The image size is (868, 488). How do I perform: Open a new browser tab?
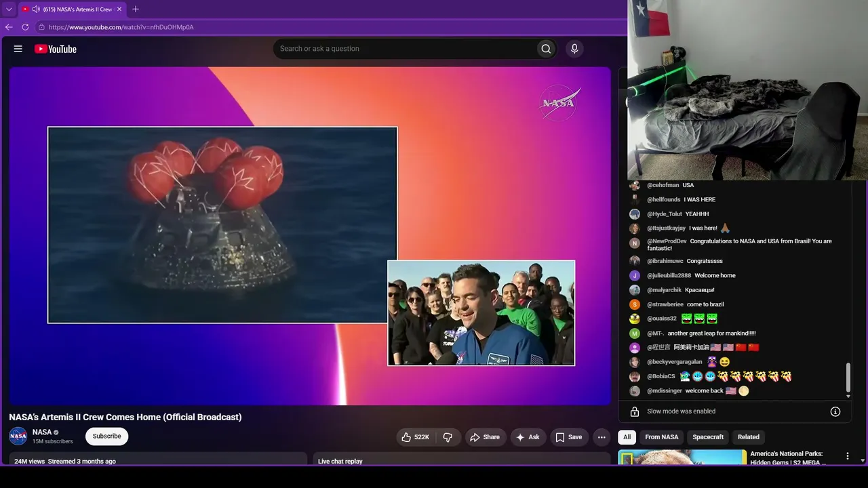click(136, 9)
